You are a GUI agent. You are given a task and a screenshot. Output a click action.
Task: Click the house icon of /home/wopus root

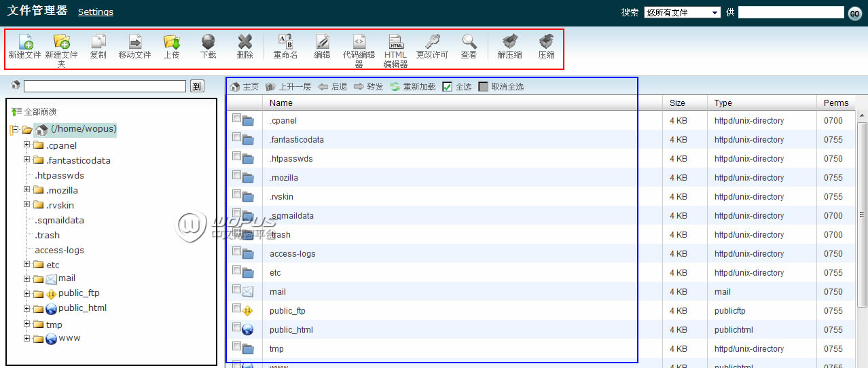(41, 130)
